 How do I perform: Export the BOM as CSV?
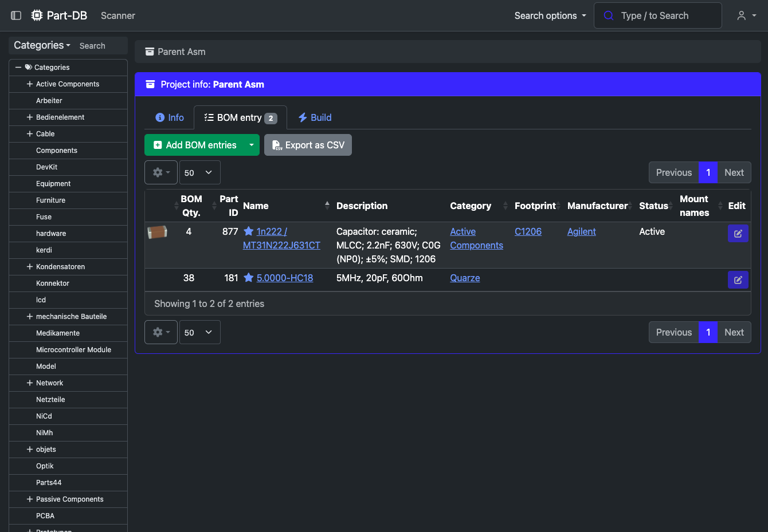(308, 145)
